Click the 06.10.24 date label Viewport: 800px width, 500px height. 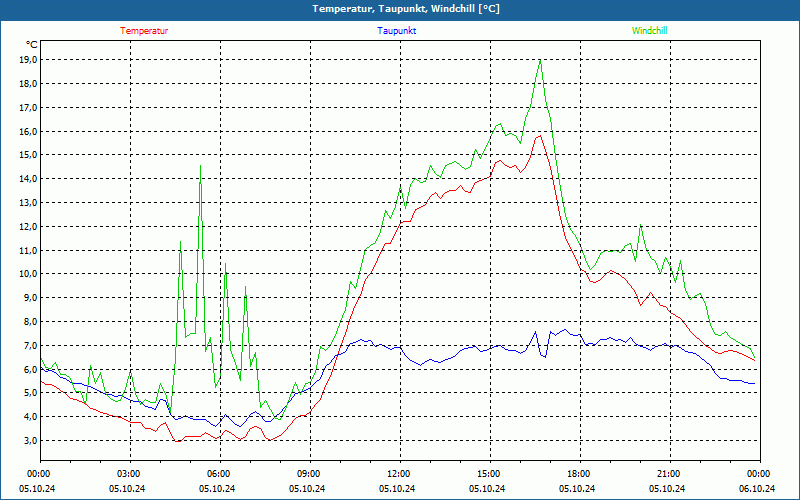pos(758,488)
